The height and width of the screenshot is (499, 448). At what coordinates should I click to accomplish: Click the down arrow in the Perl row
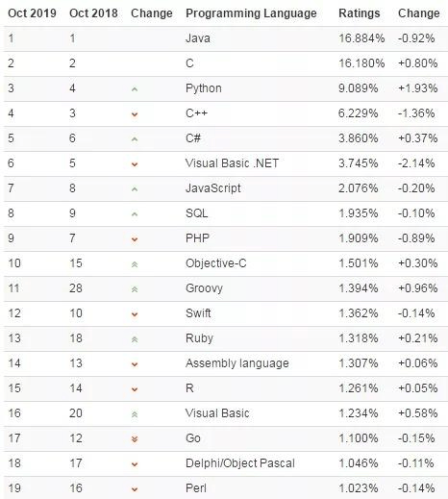(x=135, y=489)
